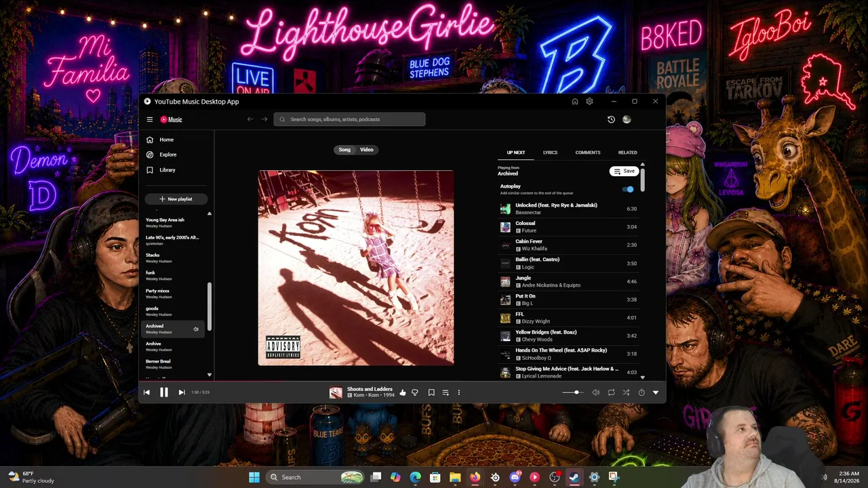Dislike the song with thumbs down
The height and width of the screenshot is (488, 868).
point(415,392)
